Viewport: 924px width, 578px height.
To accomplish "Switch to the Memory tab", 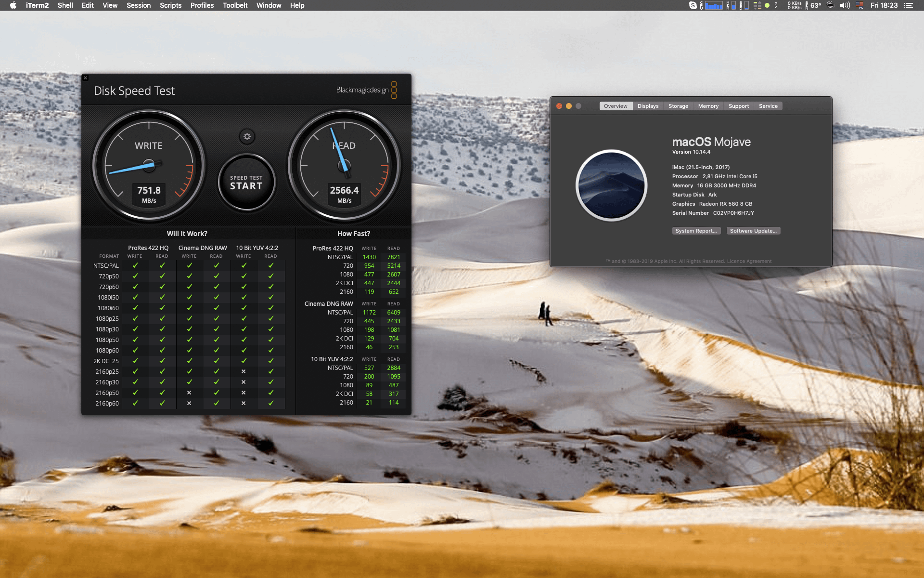I will point(708,106).
